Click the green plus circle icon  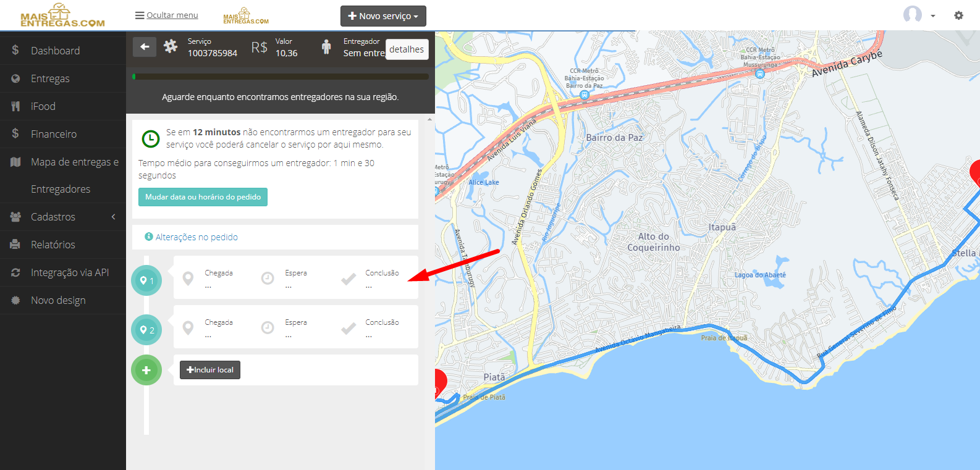146,370
